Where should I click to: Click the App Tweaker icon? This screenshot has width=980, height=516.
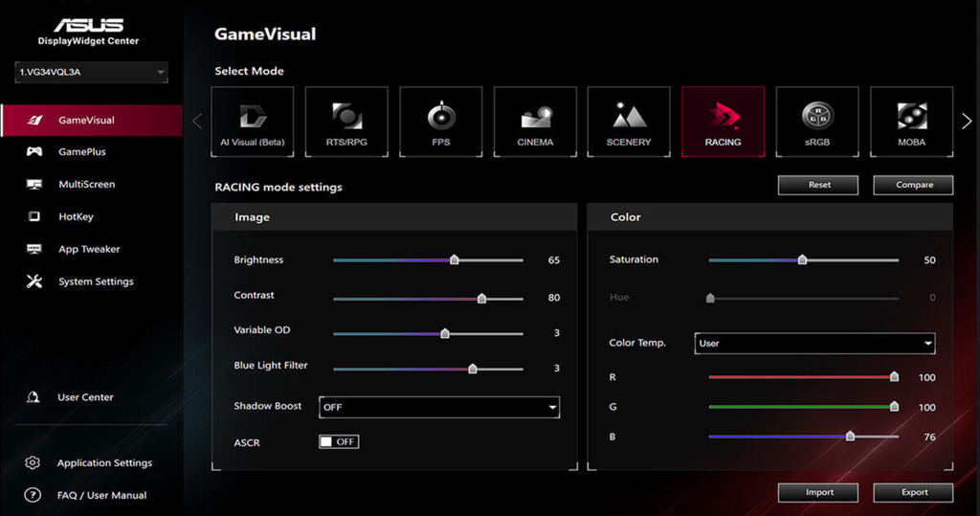click(x=34, y=249)
